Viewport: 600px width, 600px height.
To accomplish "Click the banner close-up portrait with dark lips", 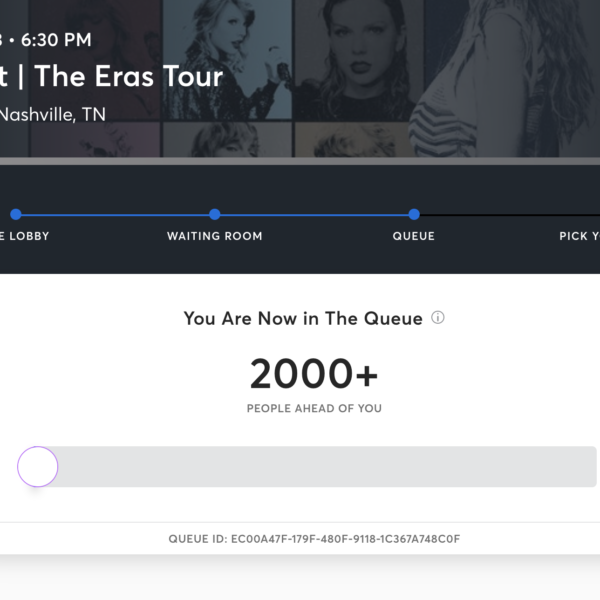I will [x=359, y=60].
